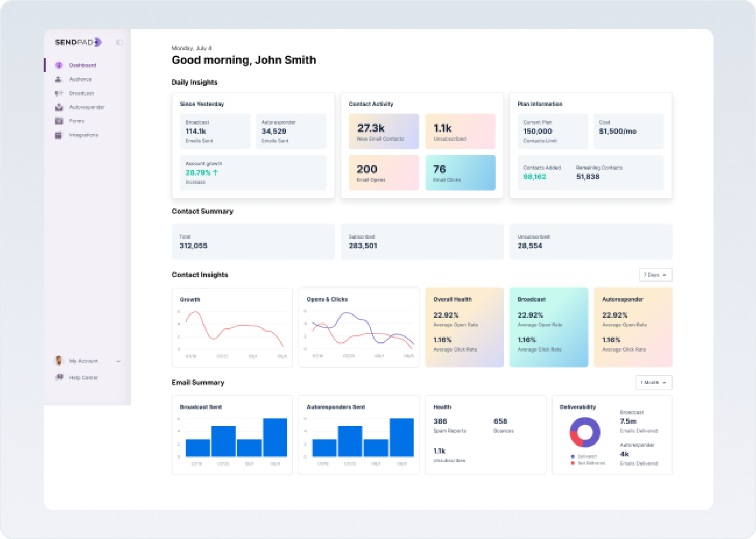Click the Autoresponder icon in sidebar

[x=59, y=107]
